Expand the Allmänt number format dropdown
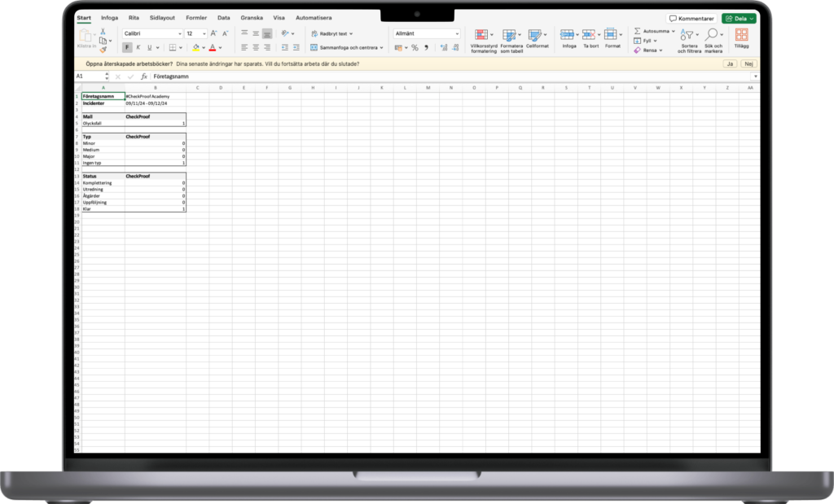Screen dimensions: 834x504 click(457, 34)
